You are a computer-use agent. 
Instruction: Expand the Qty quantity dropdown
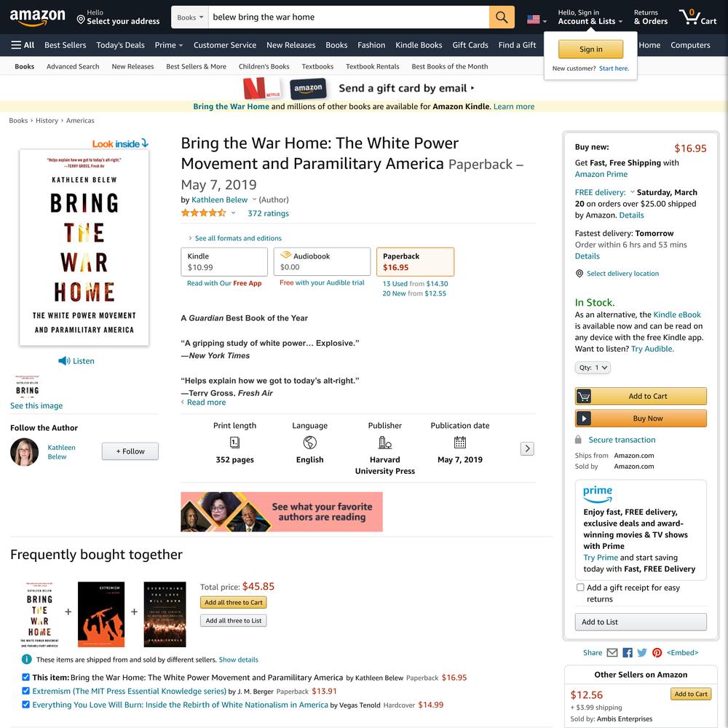point(593,367)
